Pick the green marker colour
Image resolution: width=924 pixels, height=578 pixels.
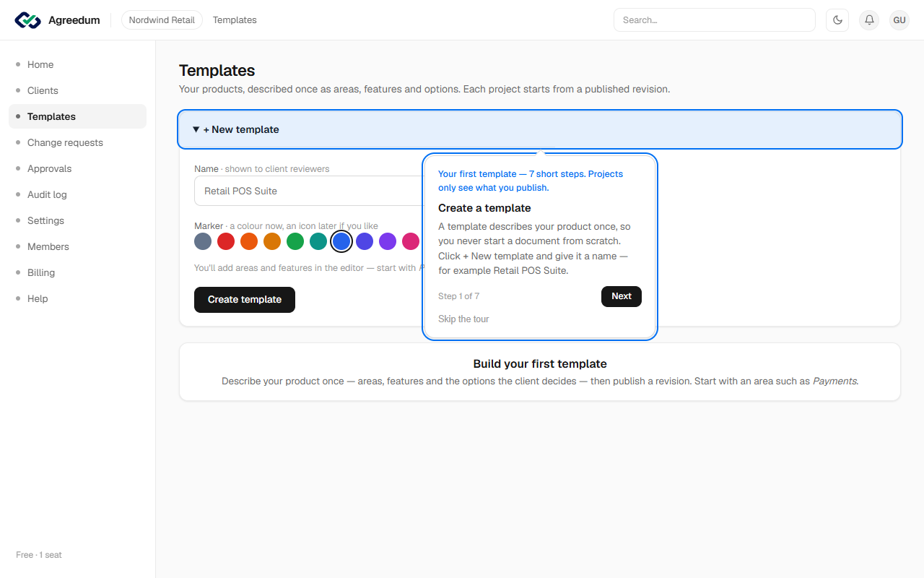point(295,241)
